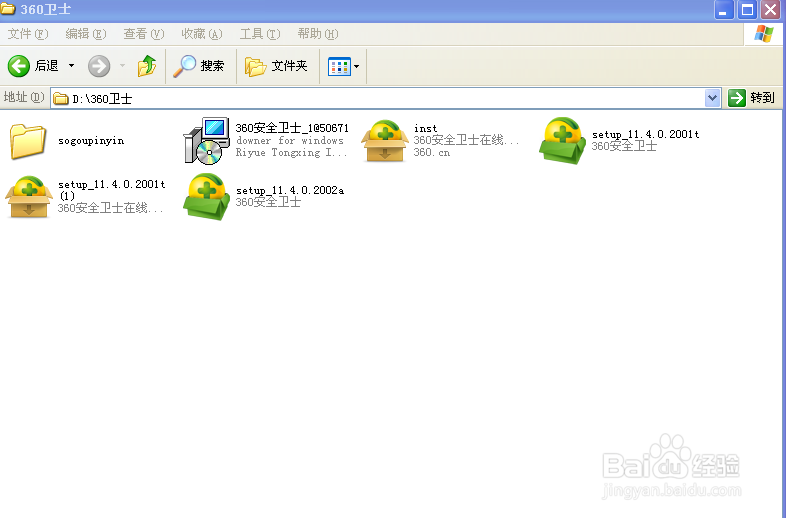Image resolution: width=786 pixels, height=518 pixels.
Task: Go up one folder level
Action: (x=147, y=66)
